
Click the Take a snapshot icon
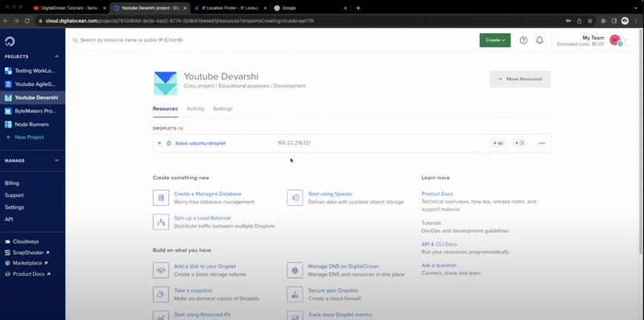[160, 294]
